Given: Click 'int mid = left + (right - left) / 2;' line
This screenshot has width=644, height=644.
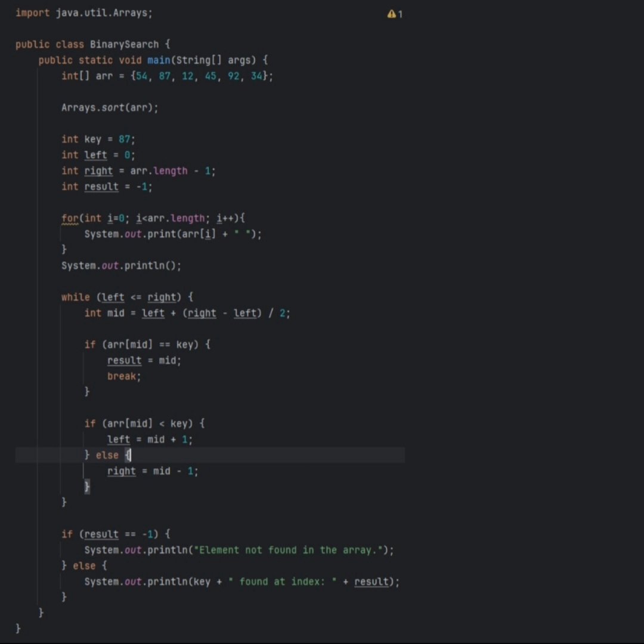Looking at the screenshot, I should pos(187,313).
